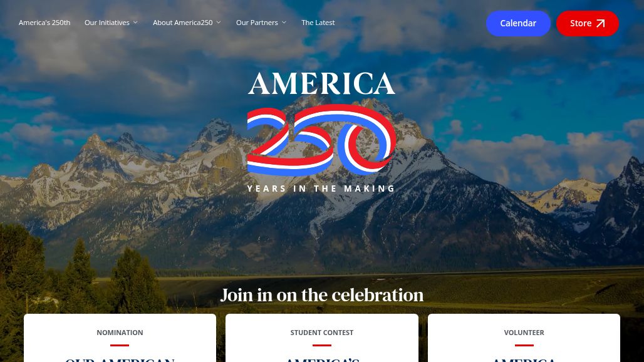Click the 'Years in the Making' tagline

pyautogui.click(x=321, y=189)
